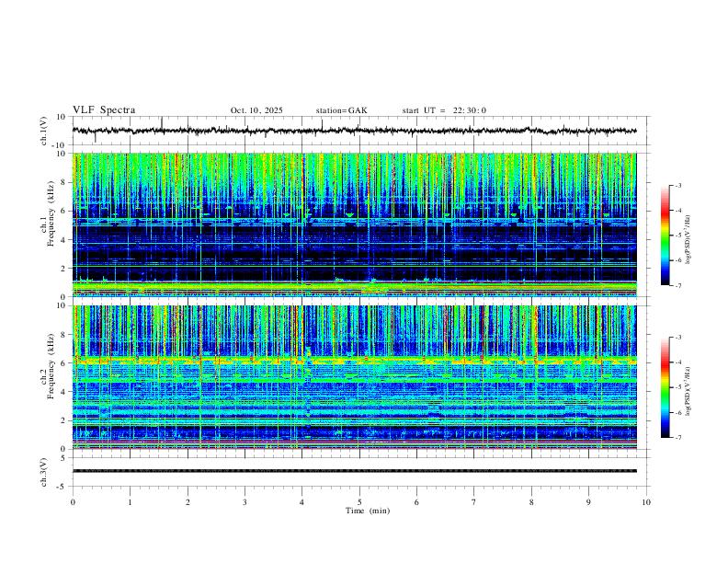Click time axis tick label "3"
The image size is (728, 563).
click(245, 502)
